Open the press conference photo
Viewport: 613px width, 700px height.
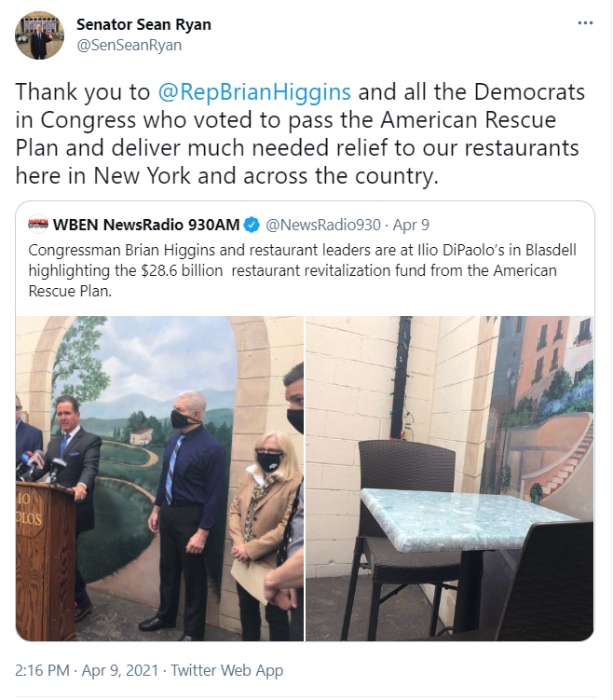159,478
